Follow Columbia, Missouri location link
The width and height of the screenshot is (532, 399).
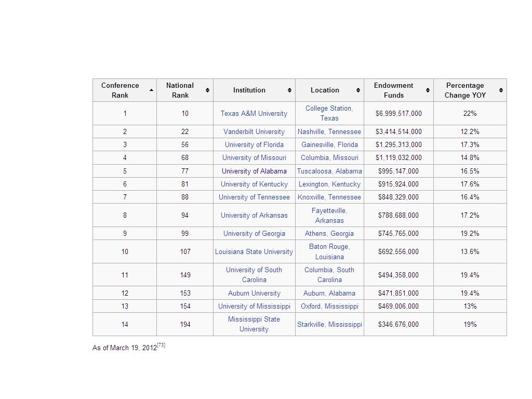click(x=329, y=158)
